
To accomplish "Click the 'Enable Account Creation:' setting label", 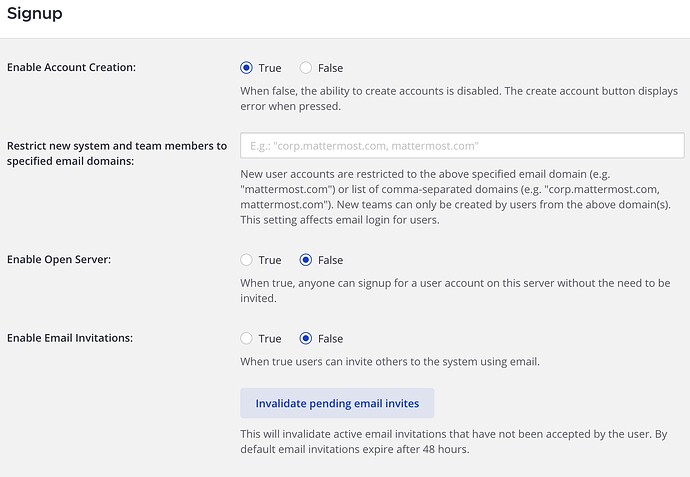I will (71, 68).
